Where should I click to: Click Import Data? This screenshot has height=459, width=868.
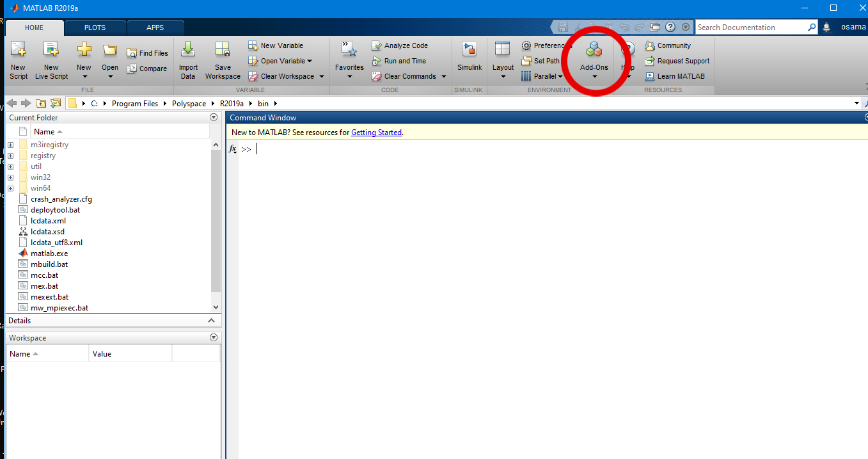pyautogui.click(x=188, y=61)
